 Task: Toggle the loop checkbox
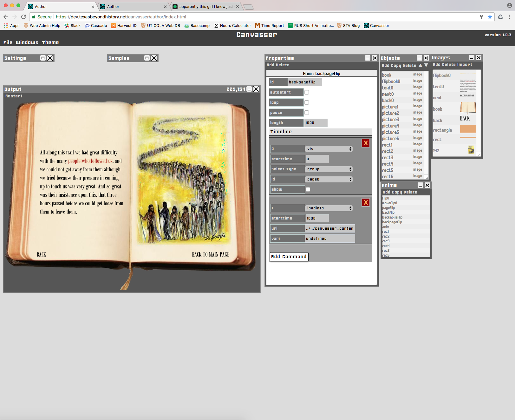307,102
